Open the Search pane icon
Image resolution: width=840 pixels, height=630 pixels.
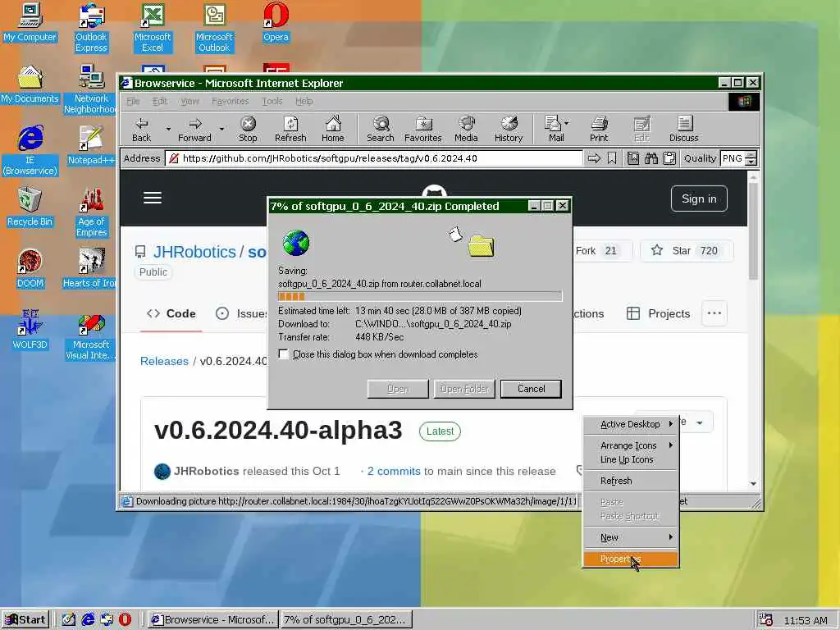coord(381,129)
